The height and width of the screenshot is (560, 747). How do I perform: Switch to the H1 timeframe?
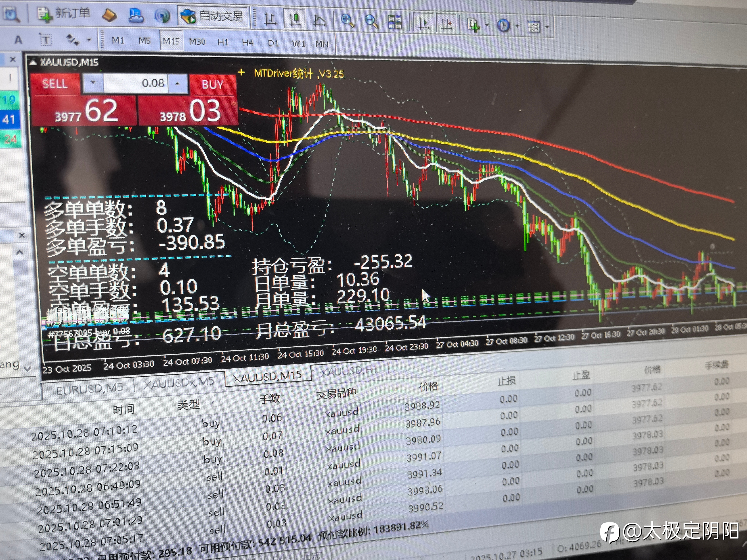point(222,42)
